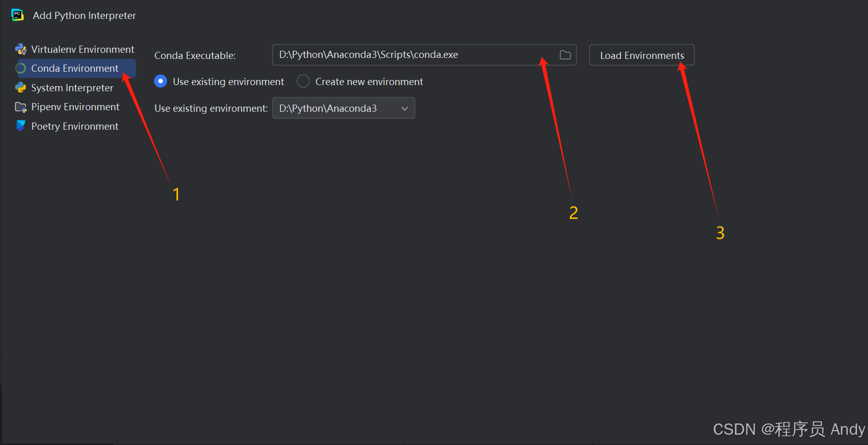
Task: Click the Conda Environment circle icon
Action: click(x=21, y=68)
